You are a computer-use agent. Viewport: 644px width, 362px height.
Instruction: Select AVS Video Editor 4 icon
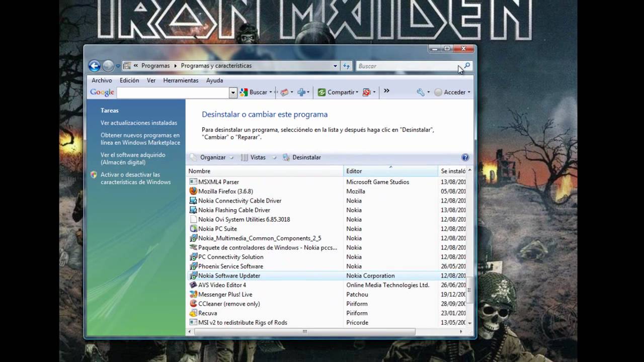point(193,285)
